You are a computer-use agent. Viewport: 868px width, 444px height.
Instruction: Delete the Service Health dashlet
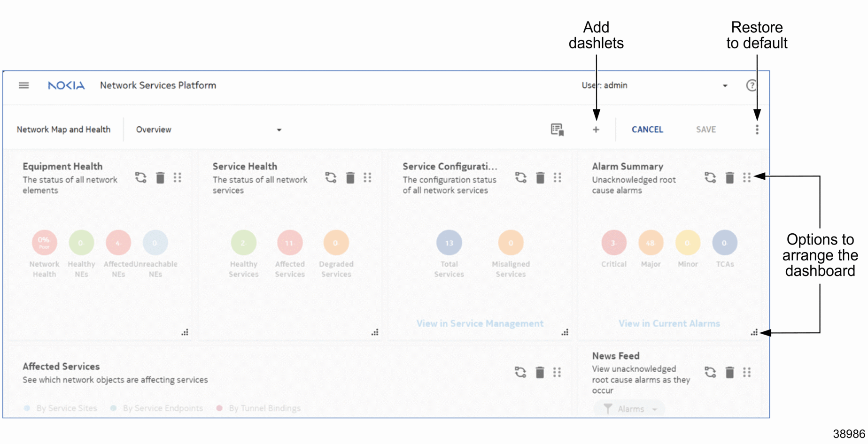click(350, 178)
